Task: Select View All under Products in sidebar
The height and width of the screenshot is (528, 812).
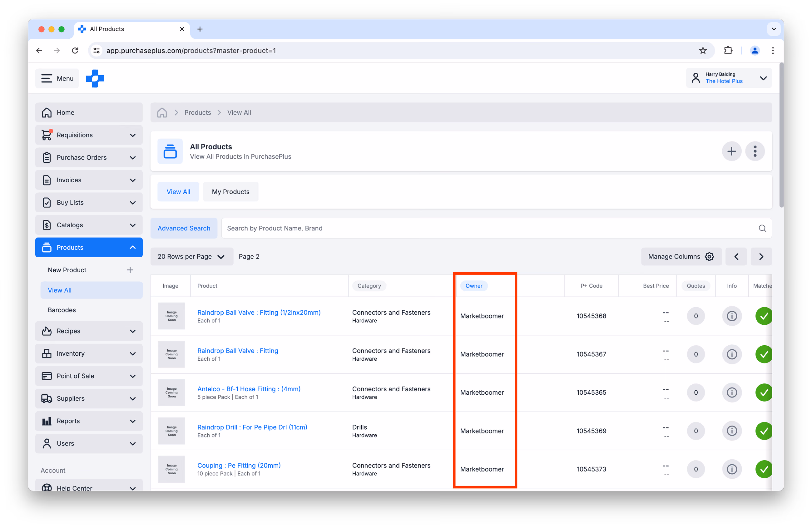Action: [92, 290]
